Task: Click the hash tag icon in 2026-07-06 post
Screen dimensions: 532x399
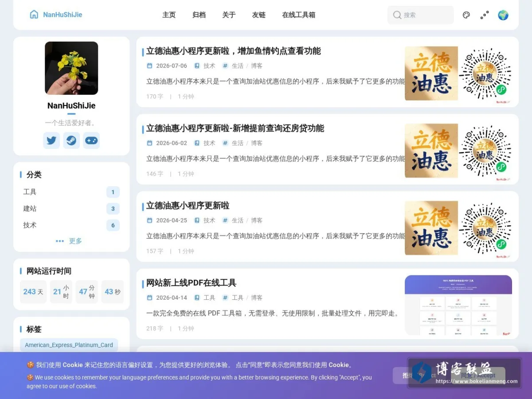Action: pos(225,66)
